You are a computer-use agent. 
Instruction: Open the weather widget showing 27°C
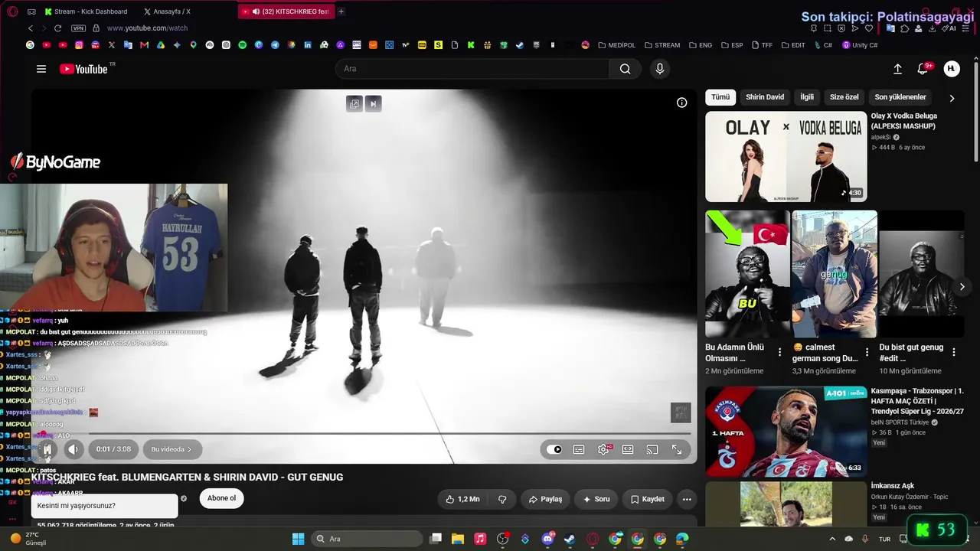[x=28, y=539]
